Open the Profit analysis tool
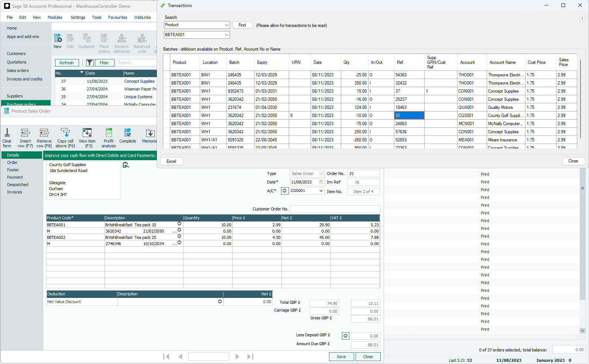 pos(109,137)
